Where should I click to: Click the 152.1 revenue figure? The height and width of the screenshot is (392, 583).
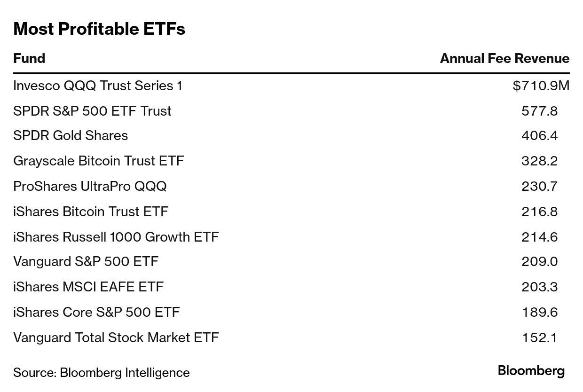click(x=539, y=338)
